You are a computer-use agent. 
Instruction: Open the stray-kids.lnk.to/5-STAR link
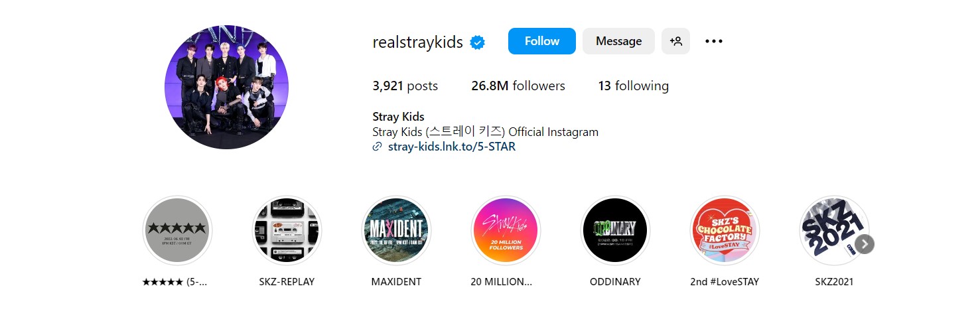point(451,147)
